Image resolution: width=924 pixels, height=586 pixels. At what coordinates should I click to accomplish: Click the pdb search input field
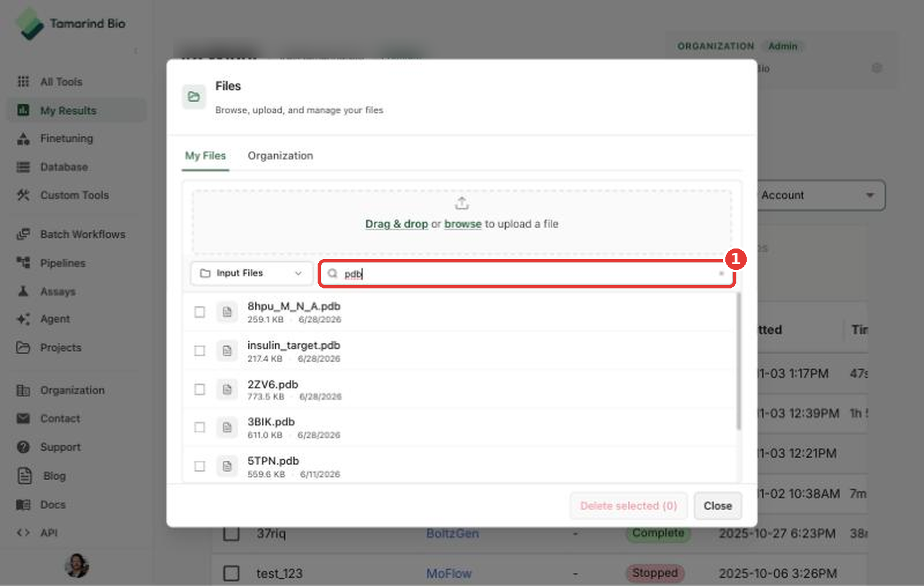click(x=527, y=273)
